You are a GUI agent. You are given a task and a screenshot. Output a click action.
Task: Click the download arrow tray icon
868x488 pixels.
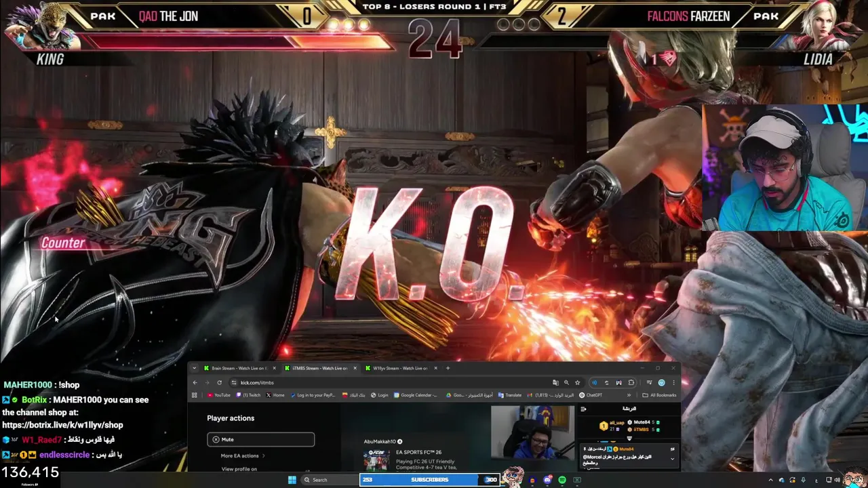point(804,480)
